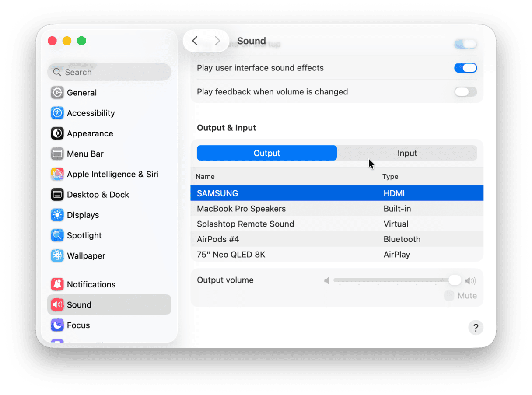This screenshot has height=395, width=532.
Task: Switch to the Input tab
Action: click(x=407, y=153)
